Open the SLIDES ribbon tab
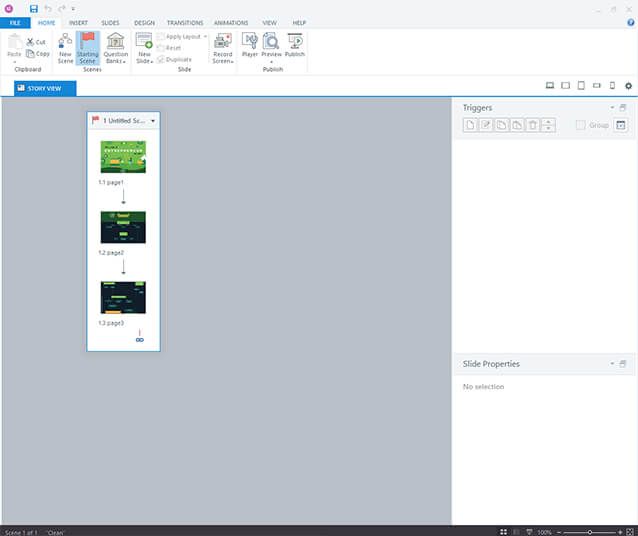638x536 pixels. (110, 23)
